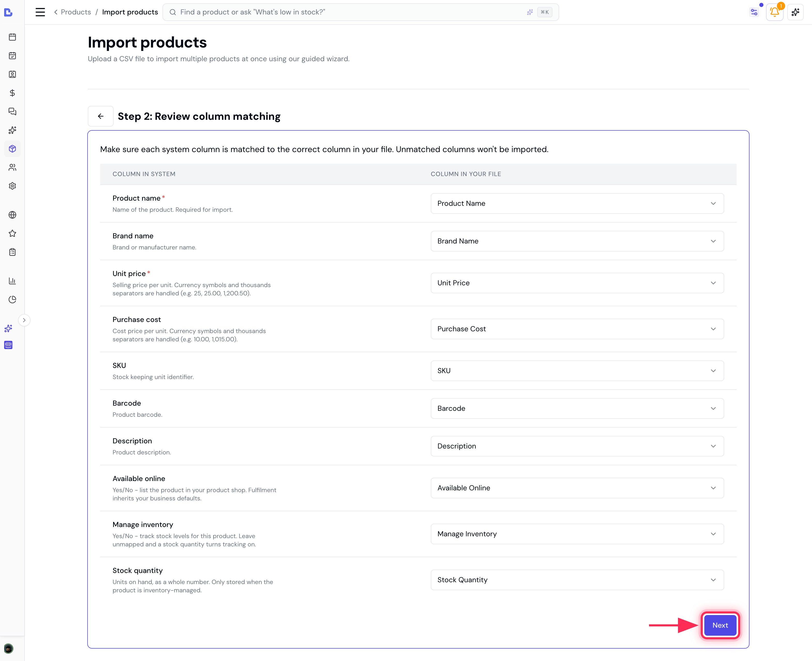This screenshot has width=812, height=661.
Task: Click the notifications bell icon
Action: click(x=774, y=12)
